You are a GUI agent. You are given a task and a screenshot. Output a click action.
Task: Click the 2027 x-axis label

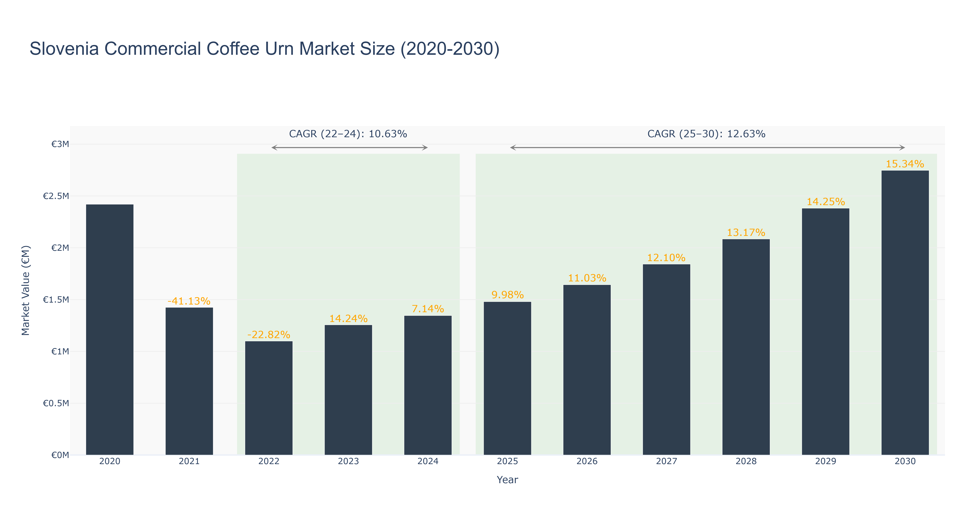(666, 461)
